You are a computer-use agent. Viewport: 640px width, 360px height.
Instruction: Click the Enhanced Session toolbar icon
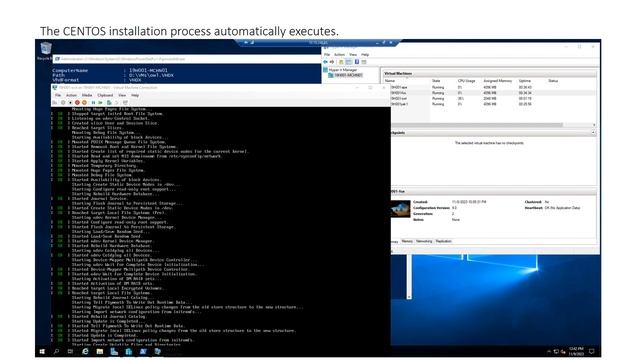point(125,102)
